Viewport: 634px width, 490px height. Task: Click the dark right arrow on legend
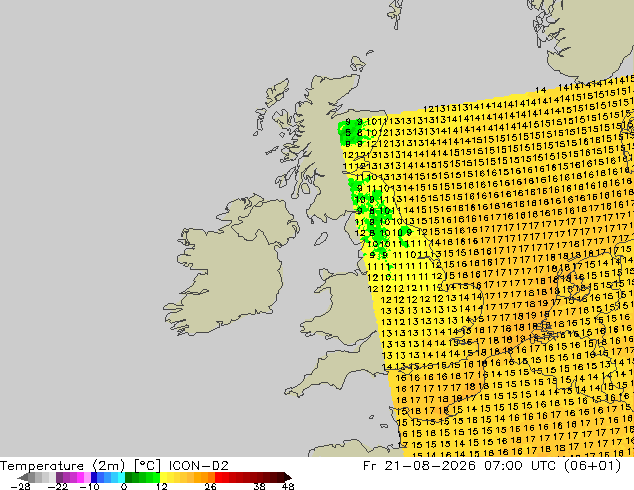pos(287,477)
